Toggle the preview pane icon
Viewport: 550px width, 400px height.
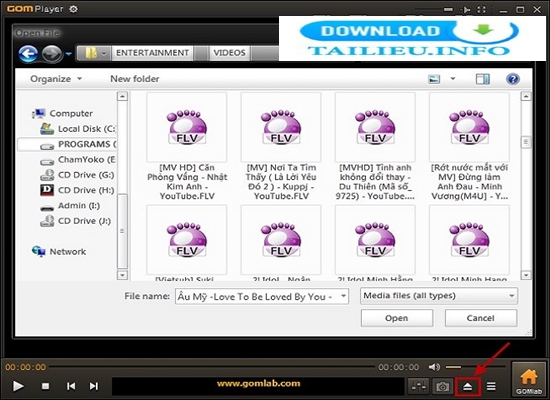pos(483,79)
